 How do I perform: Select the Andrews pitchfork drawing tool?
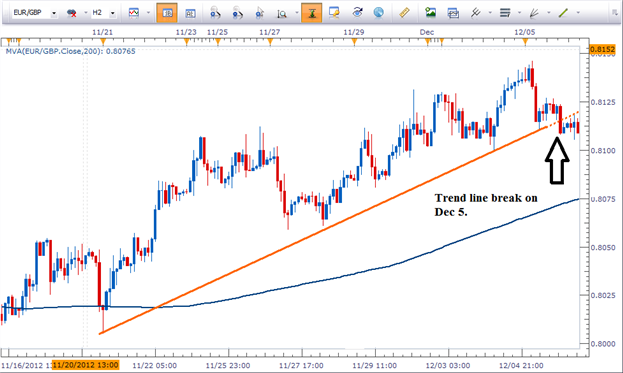point(475,13)
